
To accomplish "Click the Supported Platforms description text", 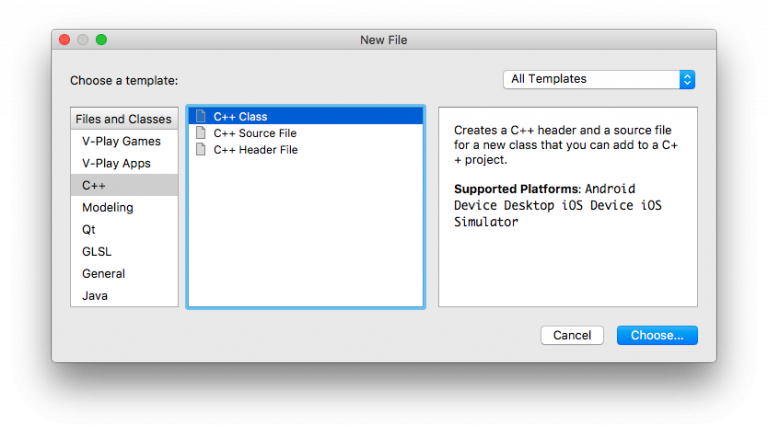I will [558, 205].
